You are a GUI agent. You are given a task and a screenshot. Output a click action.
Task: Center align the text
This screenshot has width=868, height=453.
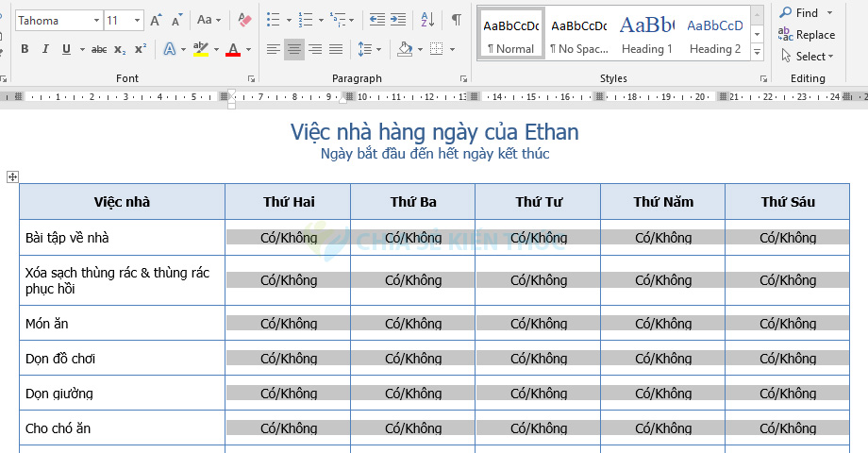point(294,49)
